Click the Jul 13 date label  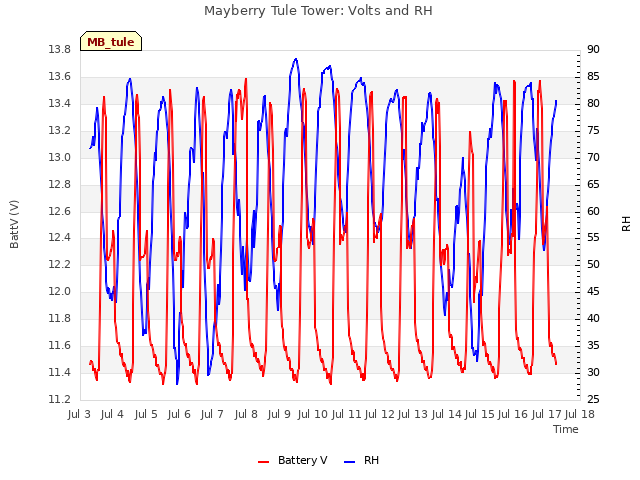click(413, 414)
